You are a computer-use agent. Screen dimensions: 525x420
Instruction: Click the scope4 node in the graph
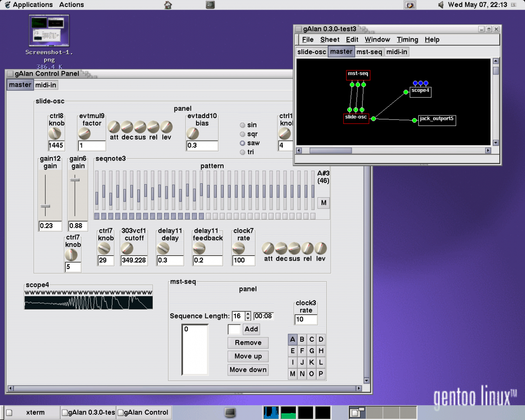[420, 92]
